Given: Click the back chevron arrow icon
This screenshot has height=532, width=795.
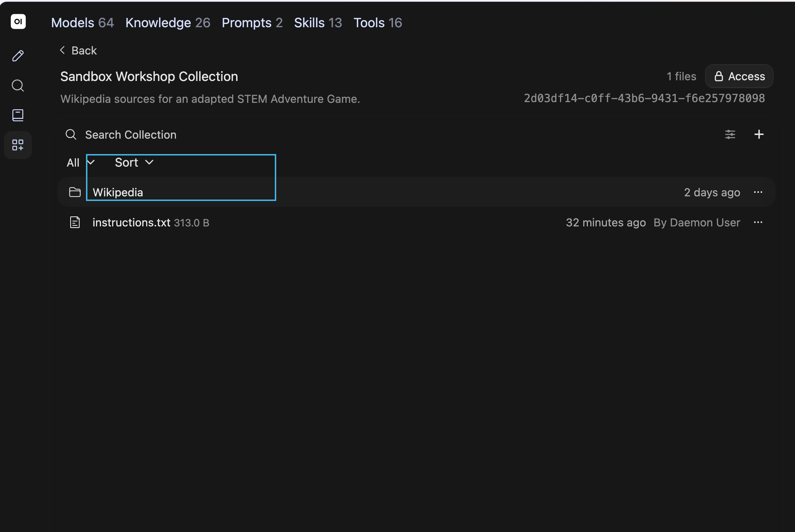Looking at the screenshot, I should pyautogui.click(x=62, y=50).
